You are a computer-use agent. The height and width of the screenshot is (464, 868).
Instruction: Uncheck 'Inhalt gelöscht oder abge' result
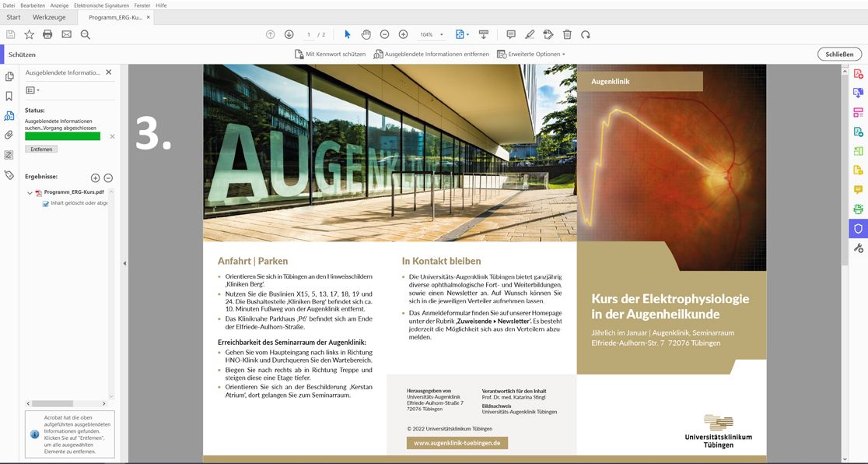pyautogui.click(x=46, y=203)
